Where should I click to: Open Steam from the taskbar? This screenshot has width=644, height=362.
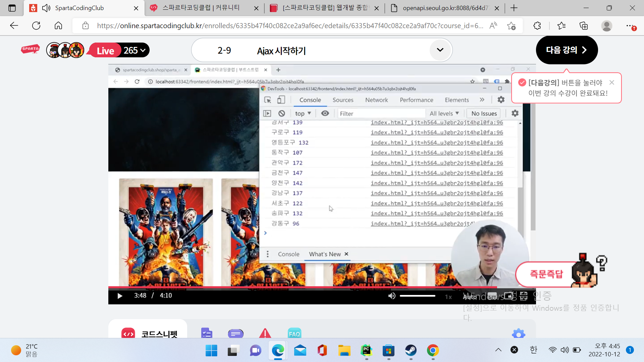point(411,351)
